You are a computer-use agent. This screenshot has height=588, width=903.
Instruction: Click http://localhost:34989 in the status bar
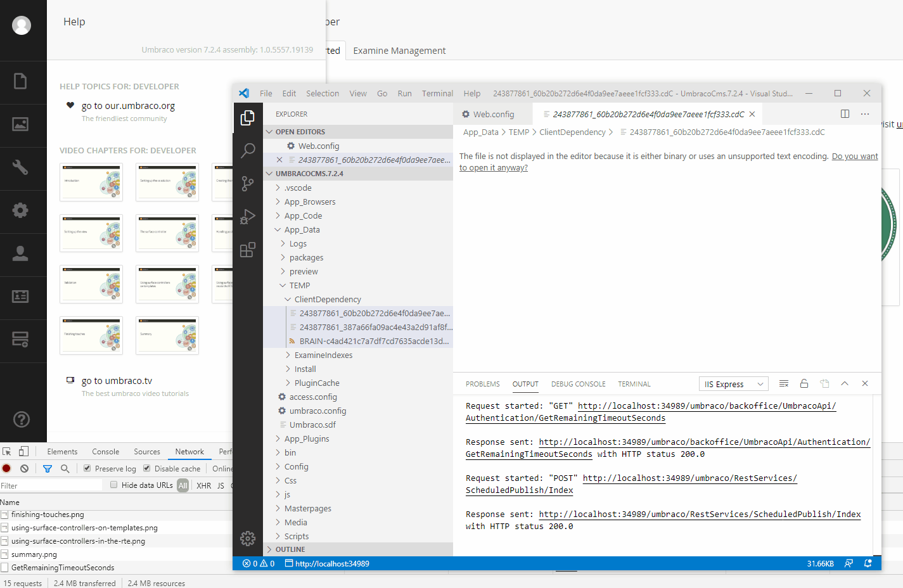pos(327,563)
